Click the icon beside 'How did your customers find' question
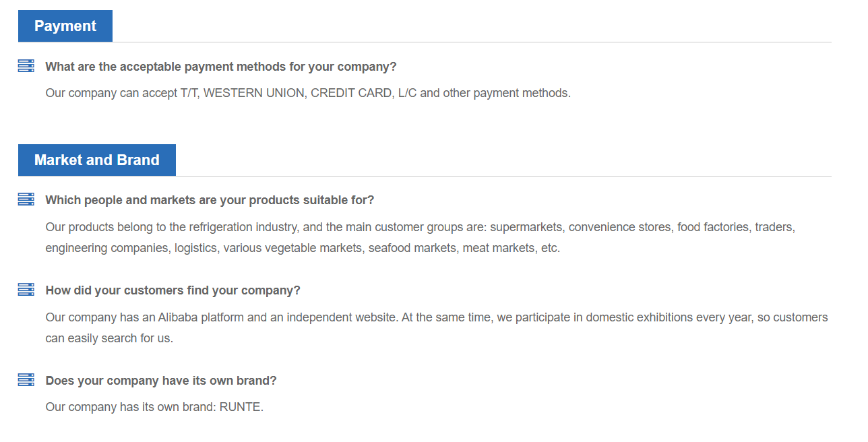 tap(26, 290)
